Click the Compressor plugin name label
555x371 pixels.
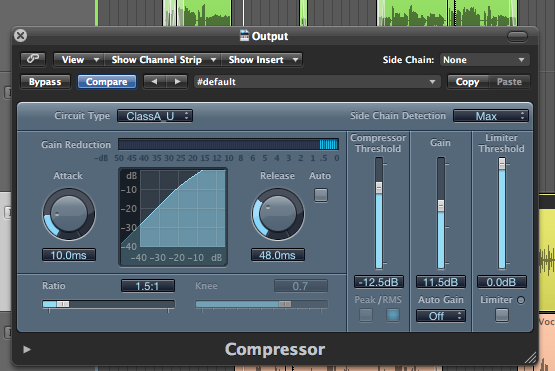[275, 349]
